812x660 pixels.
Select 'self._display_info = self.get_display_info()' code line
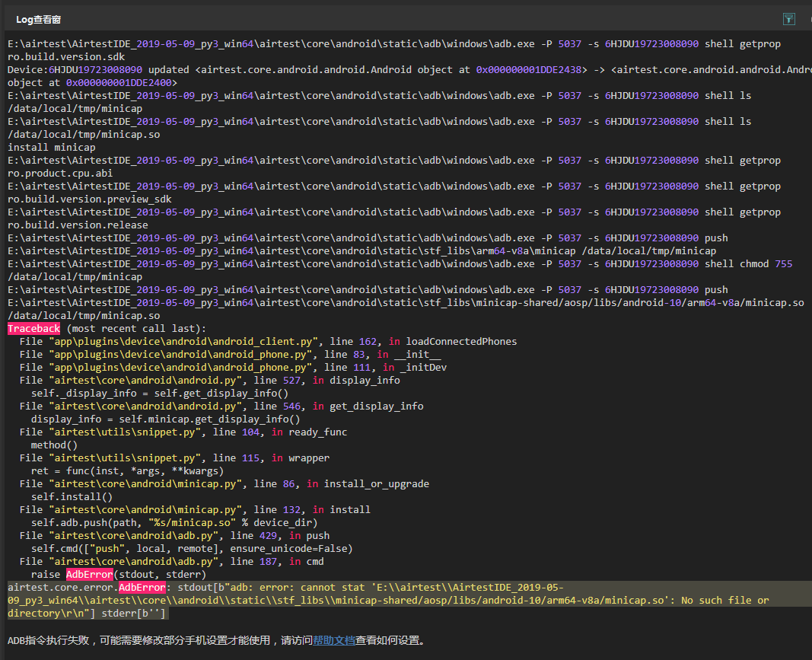160,394
